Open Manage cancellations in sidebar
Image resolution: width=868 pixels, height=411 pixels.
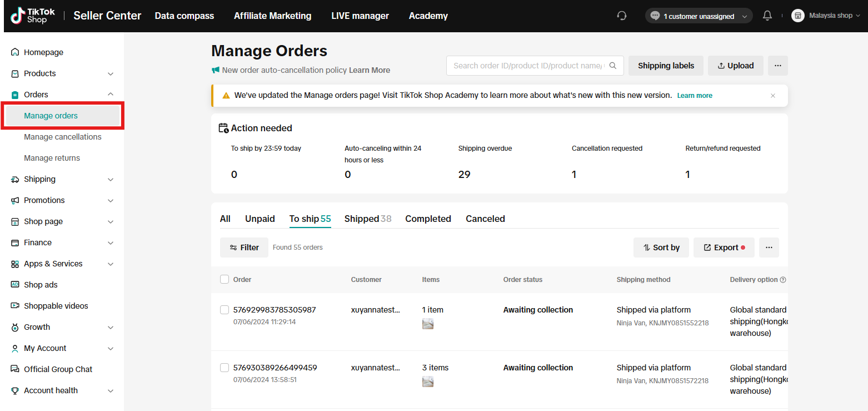pos(63,137)
